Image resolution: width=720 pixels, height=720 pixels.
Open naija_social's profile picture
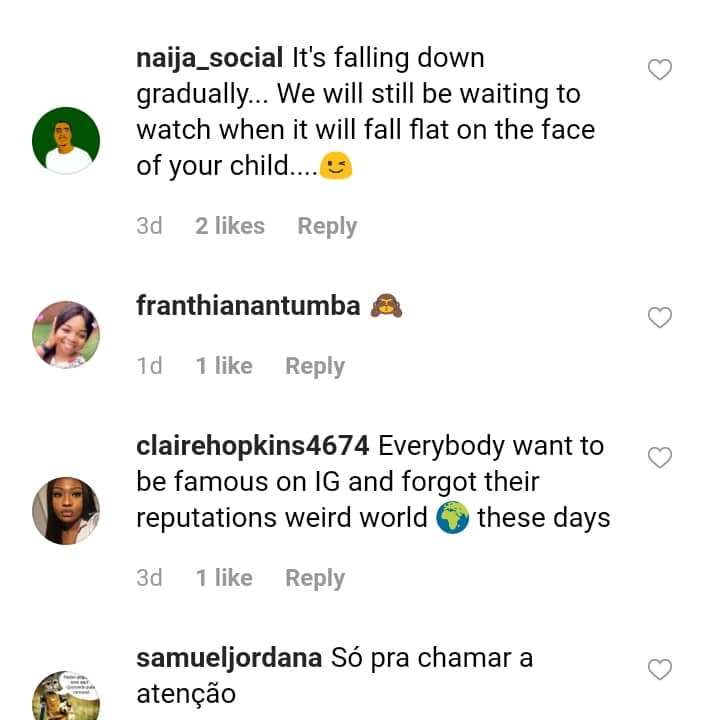pos(66,141)
